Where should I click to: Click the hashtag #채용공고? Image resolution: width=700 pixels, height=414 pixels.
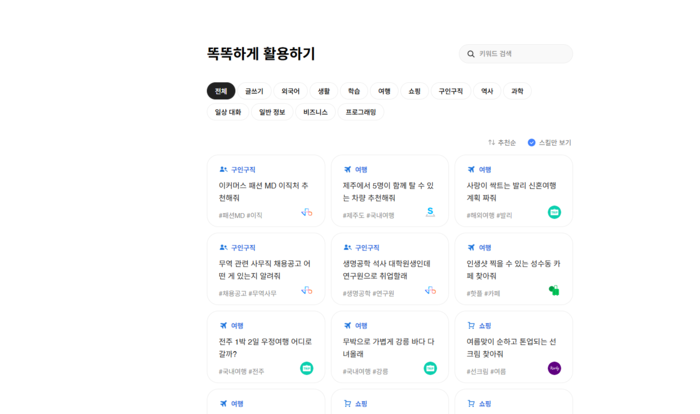233,293
